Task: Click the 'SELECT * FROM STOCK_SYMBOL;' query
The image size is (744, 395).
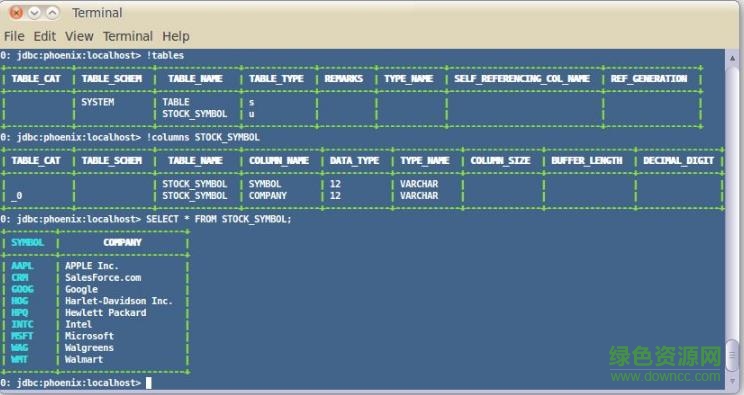Action: 219,219
